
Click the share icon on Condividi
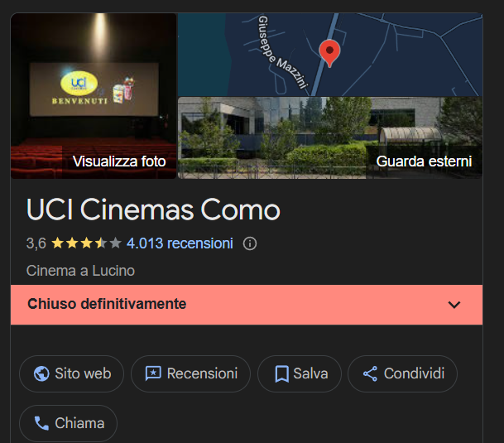[370, 373]
